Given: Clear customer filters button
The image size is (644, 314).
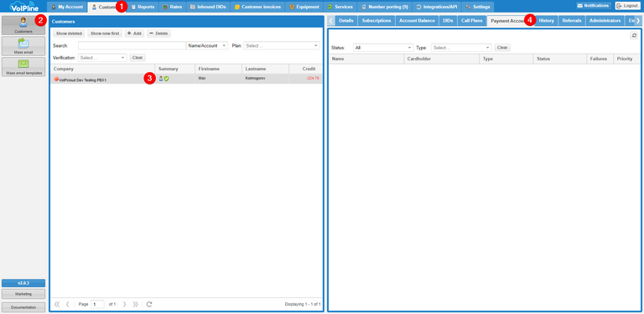Looking at the screenshot, I should pos(138,58).
